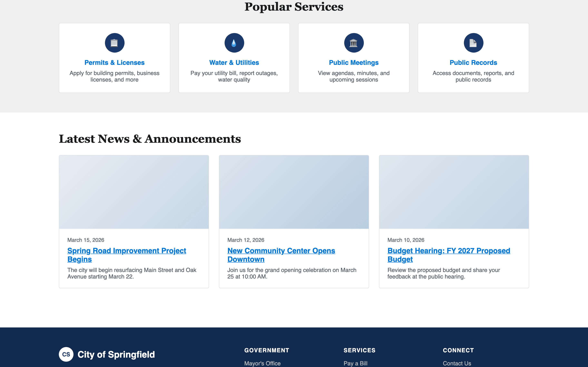Open the Permits & Licenses service link
The image size is (588, 367).
click(115, 62)
